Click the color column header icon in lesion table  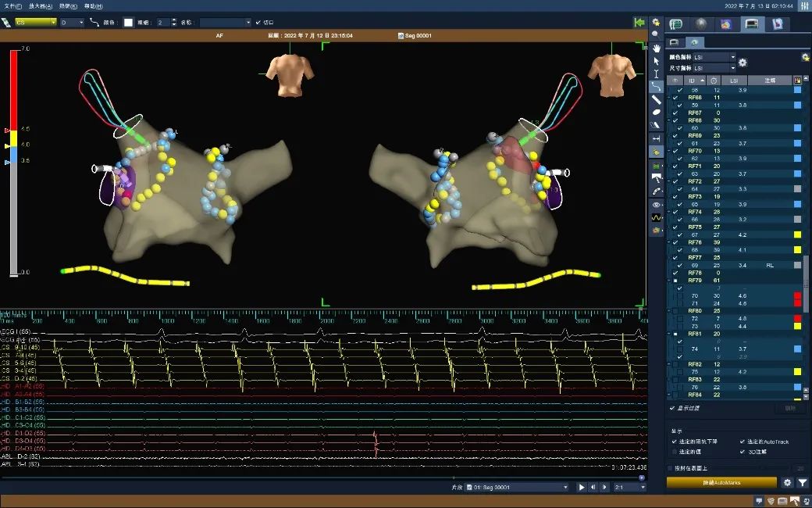click(797, 80)
